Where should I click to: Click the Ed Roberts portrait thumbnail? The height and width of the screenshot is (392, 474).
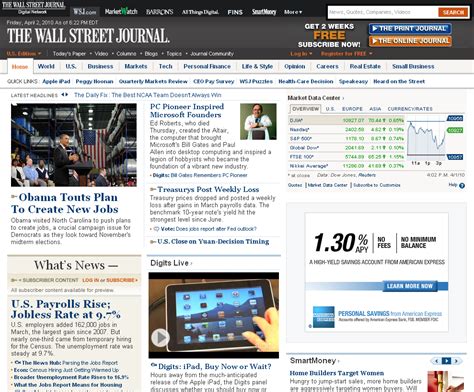(258, 121)
